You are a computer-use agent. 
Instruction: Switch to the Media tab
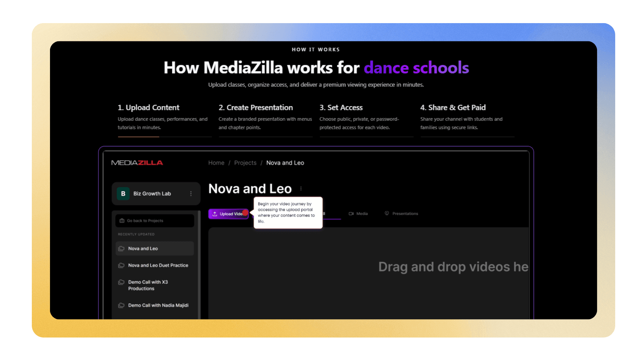(358, 213)
